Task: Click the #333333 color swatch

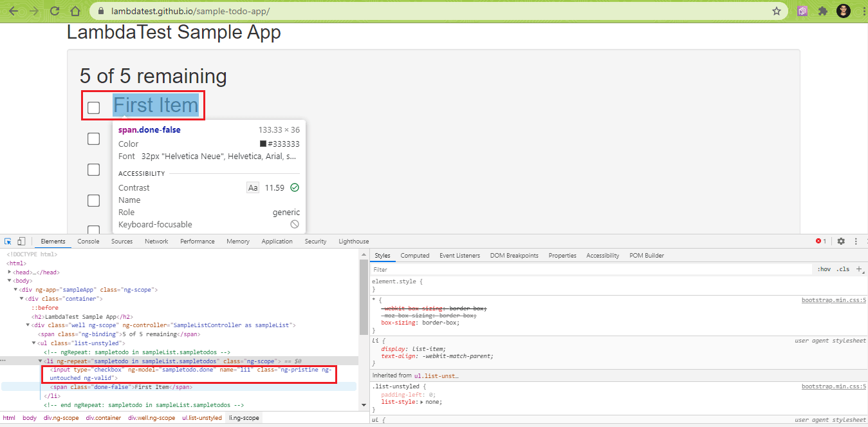Action: pyautogui.click(x=263, y=144)
